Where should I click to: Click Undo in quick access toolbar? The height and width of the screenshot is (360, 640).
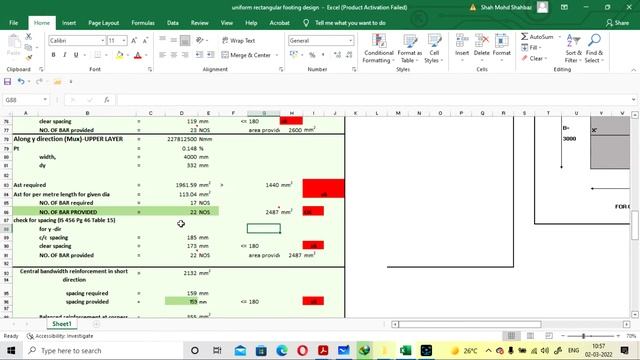click(x=21, y=82)
